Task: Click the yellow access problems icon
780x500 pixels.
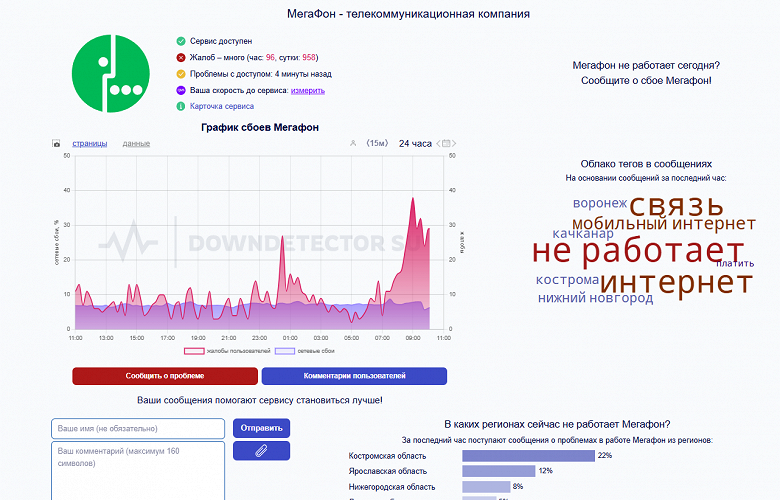Action: [x=181, y=74]
